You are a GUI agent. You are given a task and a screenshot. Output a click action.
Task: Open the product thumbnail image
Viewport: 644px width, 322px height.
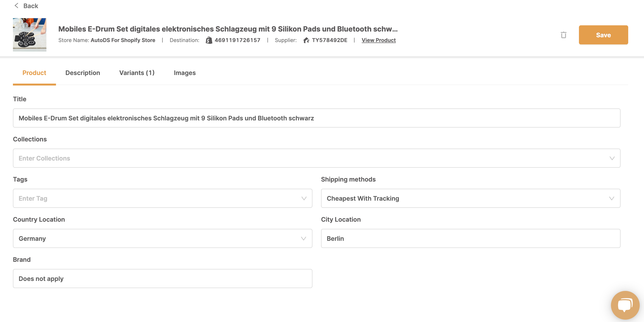29,35
